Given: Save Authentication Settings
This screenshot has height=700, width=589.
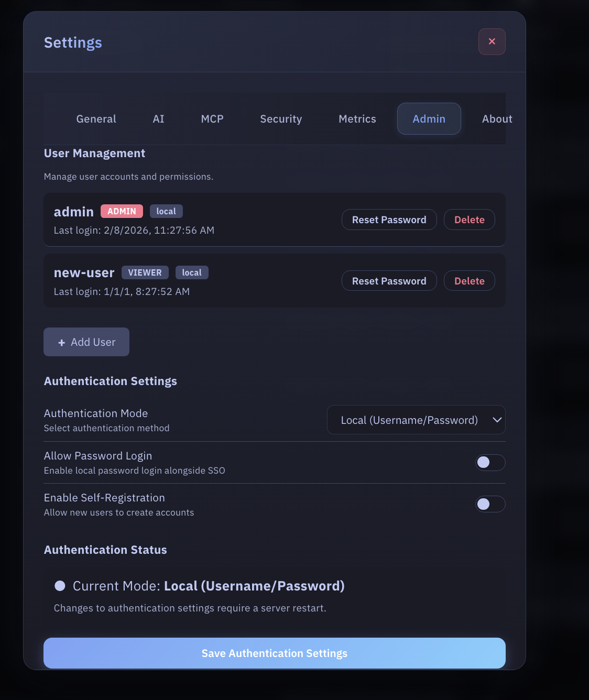Looking at the screenshot, I should [274, 653].
